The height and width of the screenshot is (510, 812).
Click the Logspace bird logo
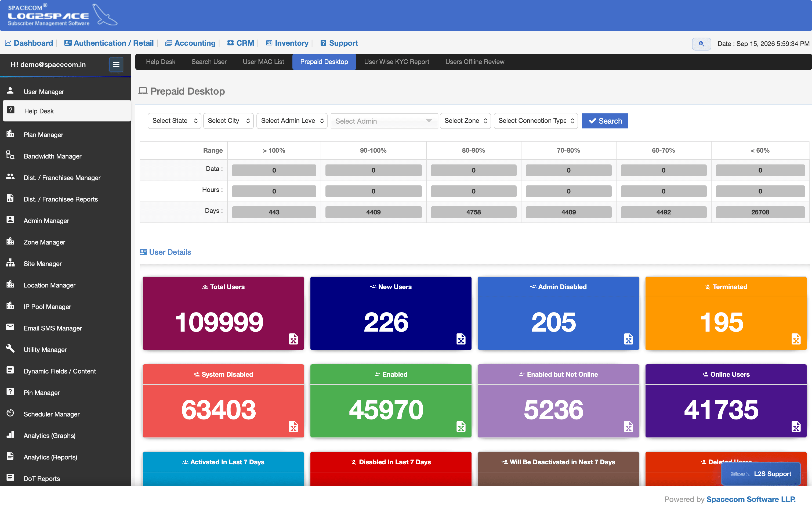point(104,15)
